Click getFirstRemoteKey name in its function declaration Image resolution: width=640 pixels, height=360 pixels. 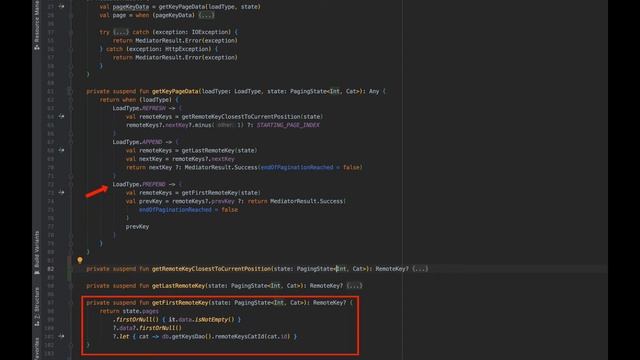click(180, 302)
